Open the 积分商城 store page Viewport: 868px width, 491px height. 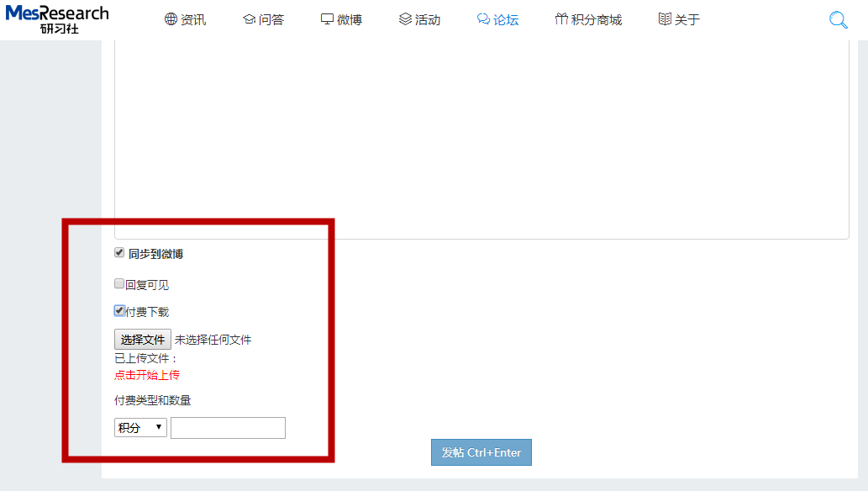pyautogui.click(x=588, y=19)
